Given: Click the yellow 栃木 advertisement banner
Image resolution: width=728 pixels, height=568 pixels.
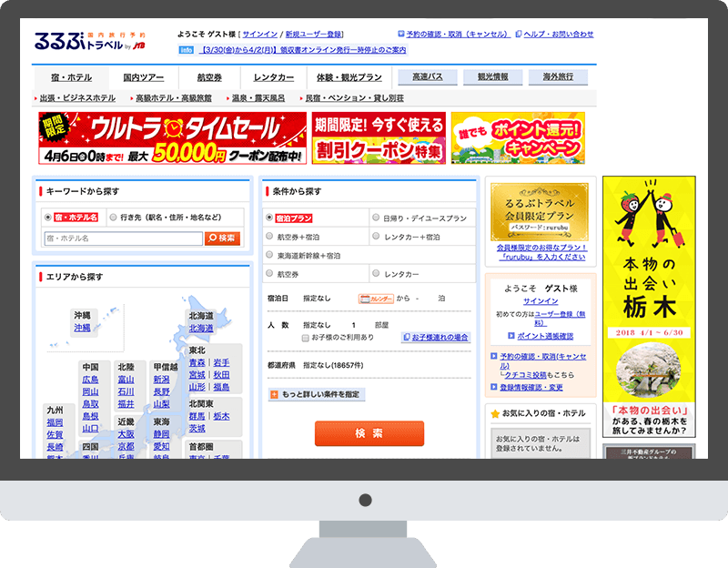Looking at the screenshot, I should pyautogui.click(x=648, y=306).
